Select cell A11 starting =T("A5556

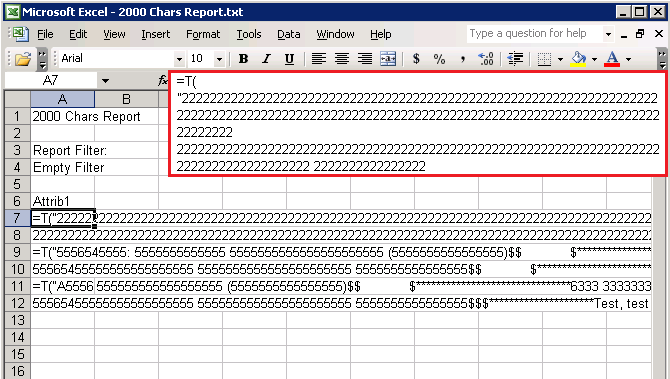(62, 286)
